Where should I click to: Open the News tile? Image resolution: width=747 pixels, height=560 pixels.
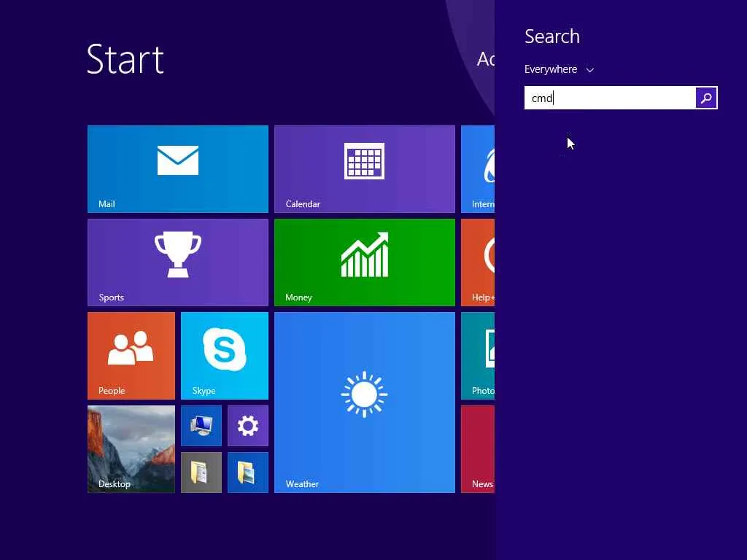click(x=478, y=449)
